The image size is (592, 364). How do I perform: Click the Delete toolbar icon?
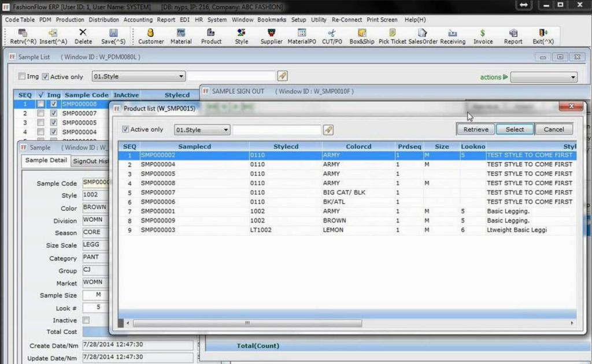83,32
